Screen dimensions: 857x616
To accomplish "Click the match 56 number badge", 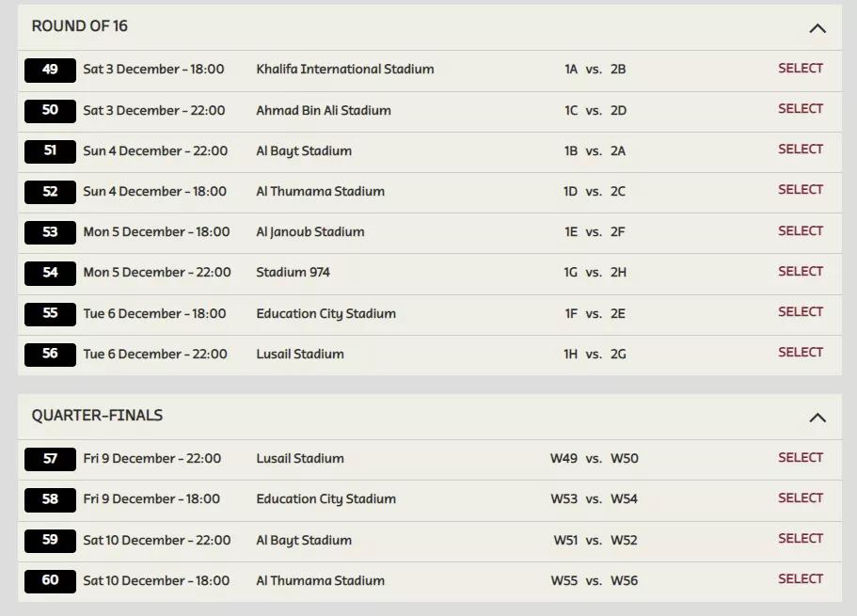I will (50, 355).
